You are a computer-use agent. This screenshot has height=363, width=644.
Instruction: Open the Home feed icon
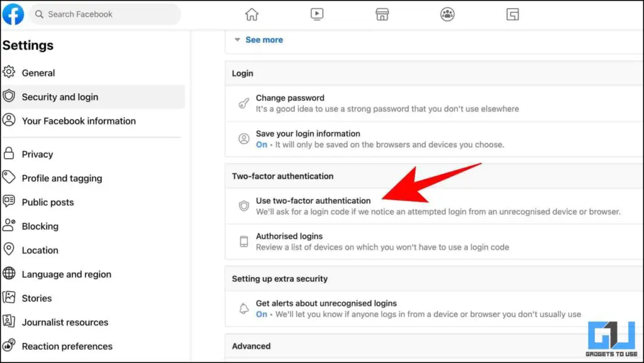pyautogui.click(x=252, y=14)
